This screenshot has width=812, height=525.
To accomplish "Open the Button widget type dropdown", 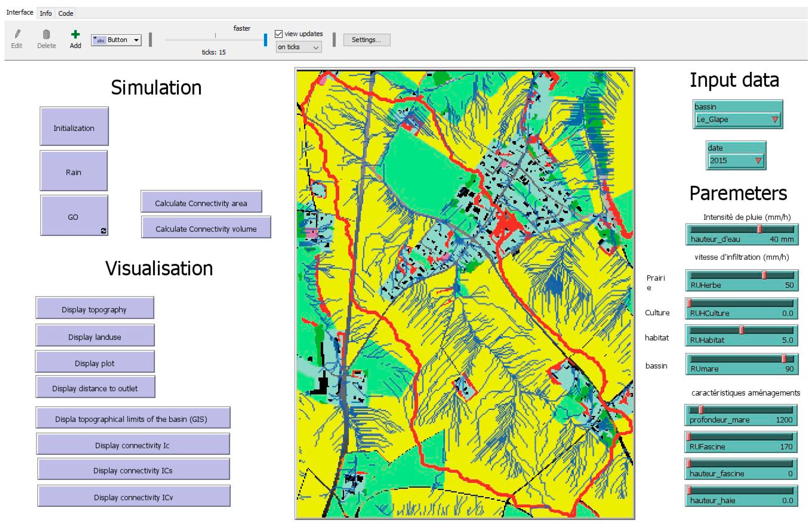I will tap(116, 40).
